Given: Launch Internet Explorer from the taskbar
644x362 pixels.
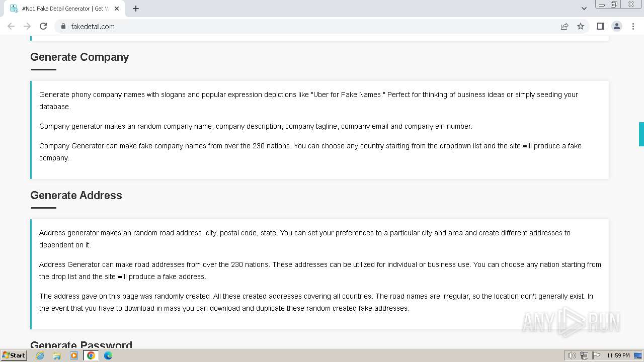Looking at the screenshot, I should coord(40,355).
